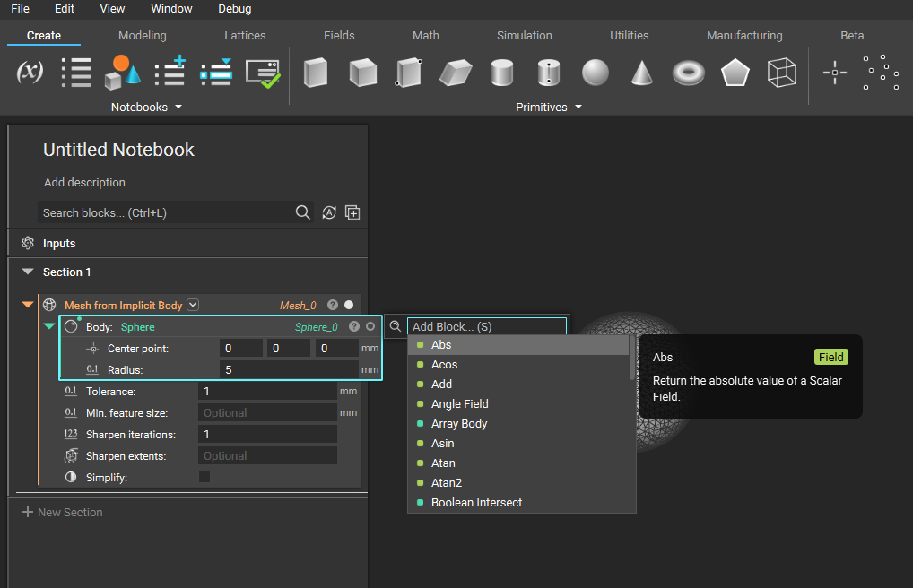Select the Cone primitive icon
913x588 pixels.
pos(641,73)
